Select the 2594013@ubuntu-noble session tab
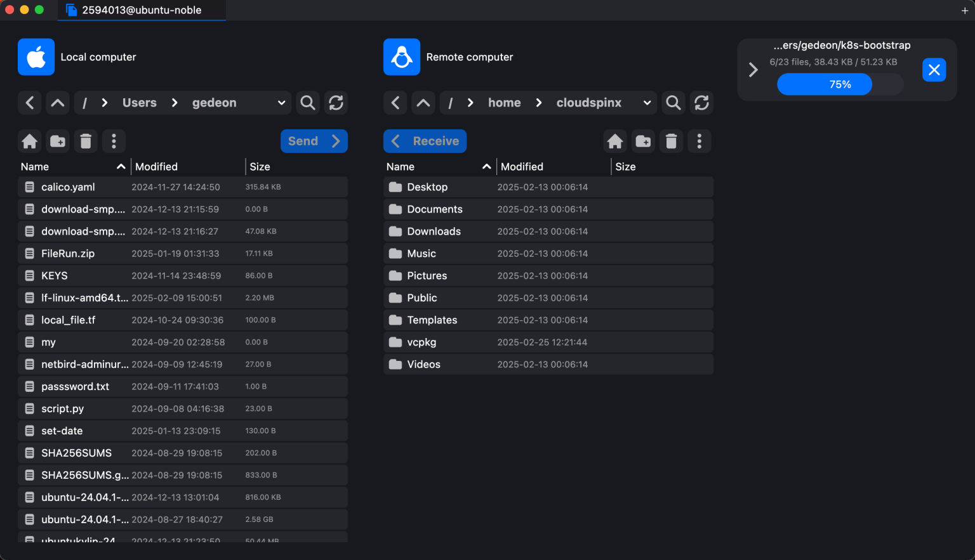The image size is (975, 560). (x=141, y=10)
